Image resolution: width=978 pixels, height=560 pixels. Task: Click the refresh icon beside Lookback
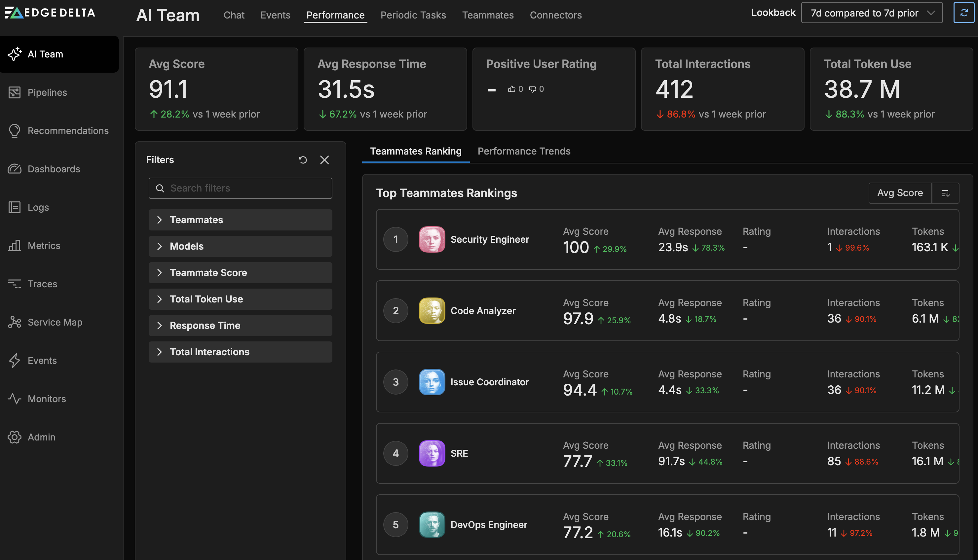point(963,13)
